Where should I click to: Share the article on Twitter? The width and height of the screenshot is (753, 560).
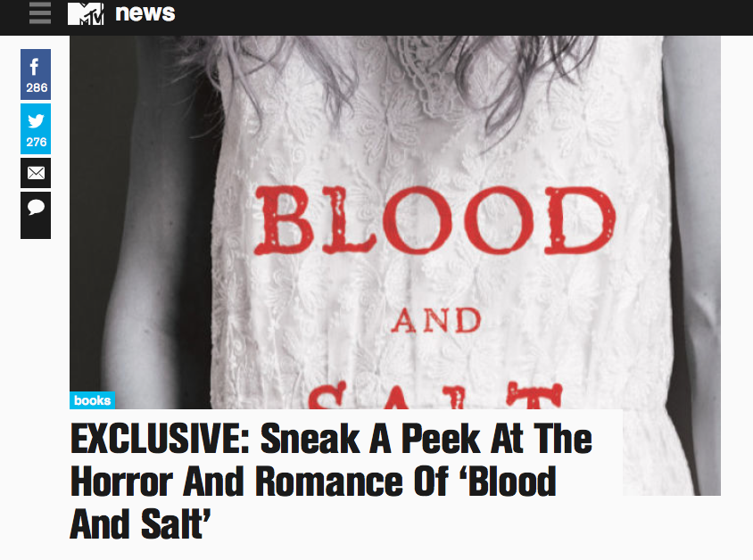(x=36, y=128)
